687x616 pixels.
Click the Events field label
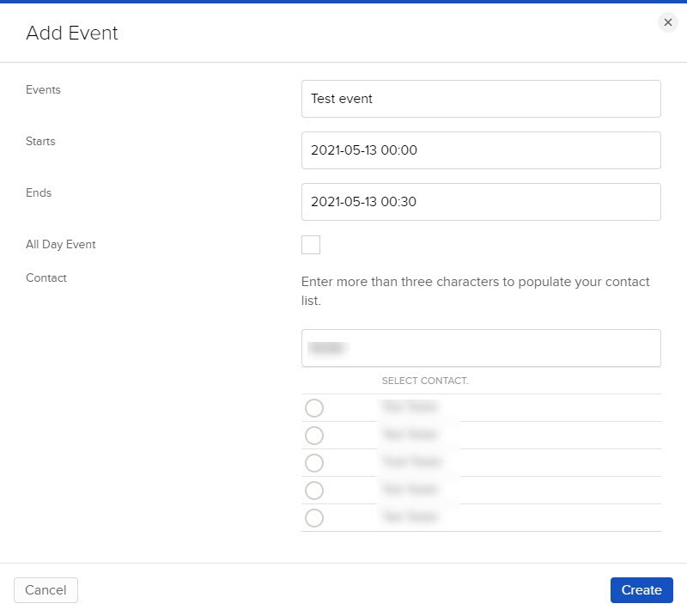(43, 89)
